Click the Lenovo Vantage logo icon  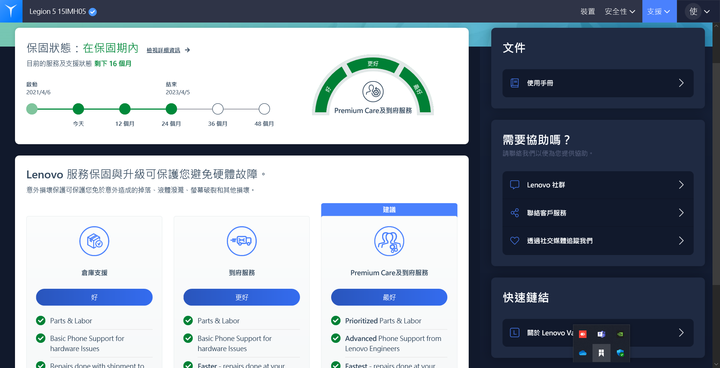pos(11,11)
